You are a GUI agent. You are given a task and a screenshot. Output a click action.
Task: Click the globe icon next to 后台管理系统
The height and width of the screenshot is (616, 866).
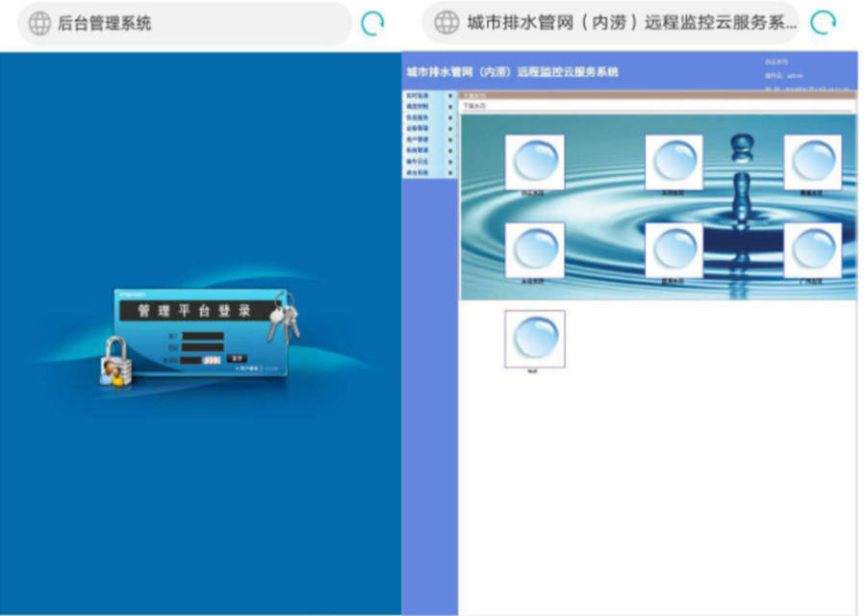(39, 23)
